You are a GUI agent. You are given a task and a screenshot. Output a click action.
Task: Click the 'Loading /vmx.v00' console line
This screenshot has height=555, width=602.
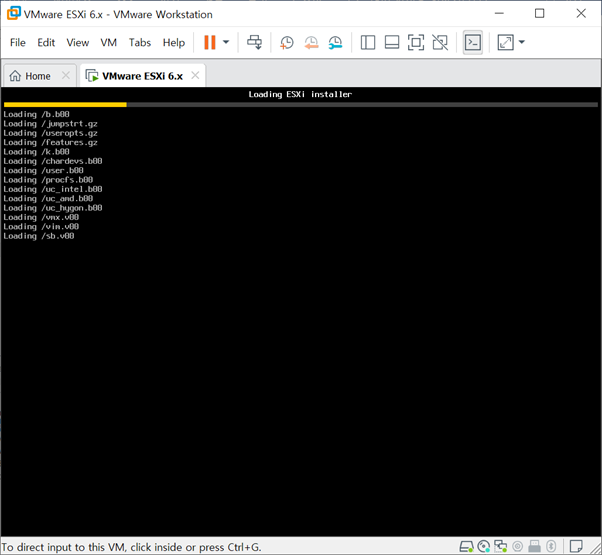coord(41,217)
